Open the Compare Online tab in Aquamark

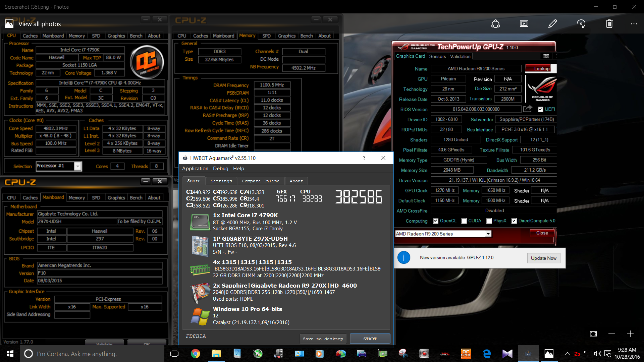pyautogui.click(x=261, y=181)
